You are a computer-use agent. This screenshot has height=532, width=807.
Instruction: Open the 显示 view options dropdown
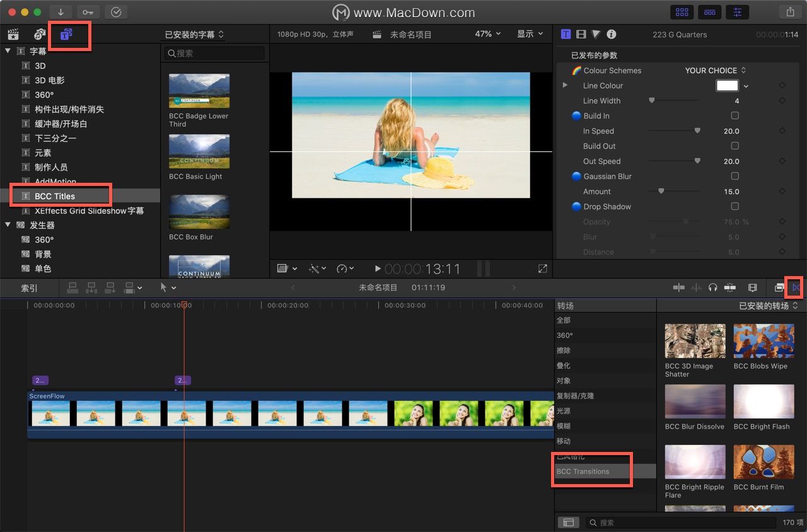coord(530,34)
